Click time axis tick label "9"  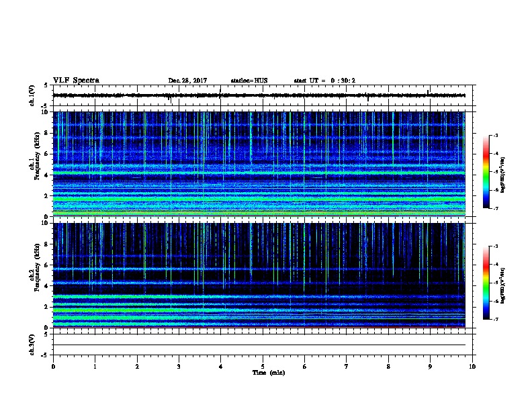(x=430, y=367)
